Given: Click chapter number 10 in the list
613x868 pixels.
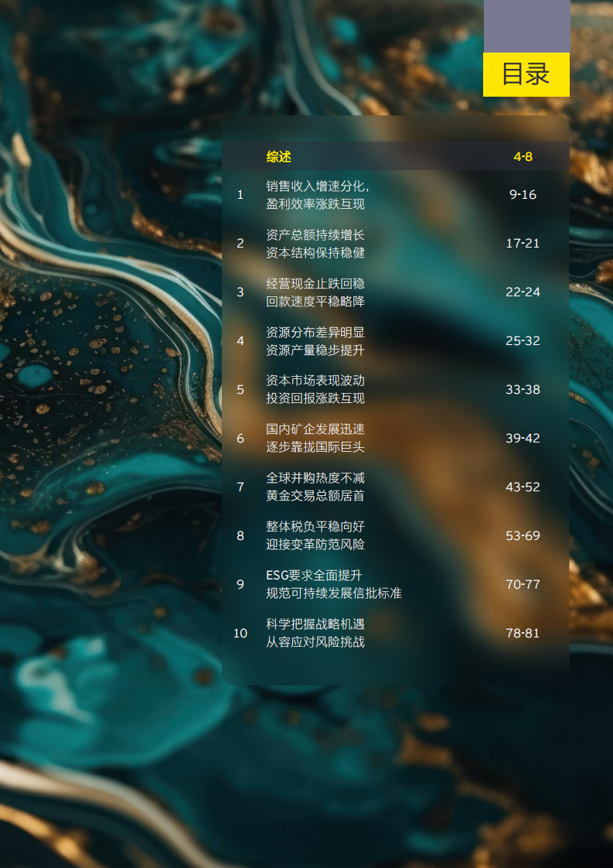Looking at the screenshot, I should (x=240, y=633).
